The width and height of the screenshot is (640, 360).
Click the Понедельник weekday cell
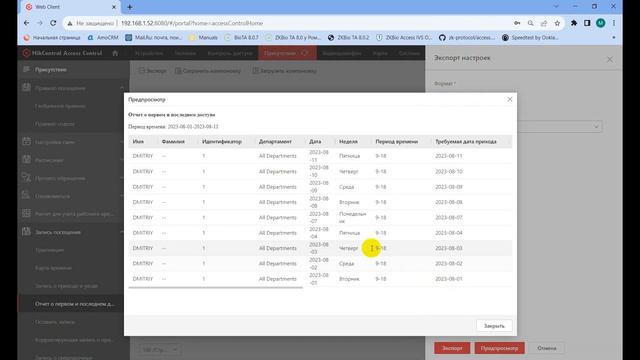coord(352,217)
